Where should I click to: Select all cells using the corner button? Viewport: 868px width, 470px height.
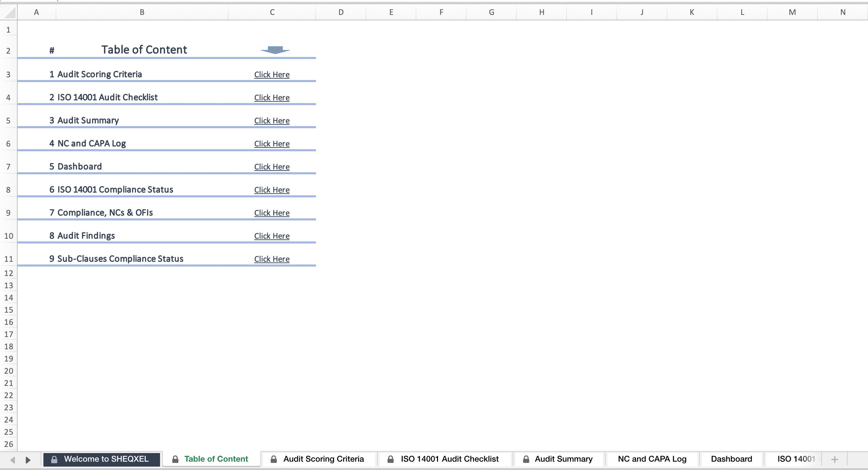click(x=9, y=12)
